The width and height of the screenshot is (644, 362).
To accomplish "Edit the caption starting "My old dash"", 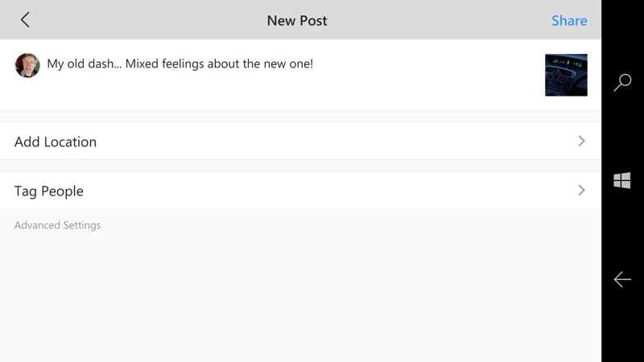I will click(180, 64).
